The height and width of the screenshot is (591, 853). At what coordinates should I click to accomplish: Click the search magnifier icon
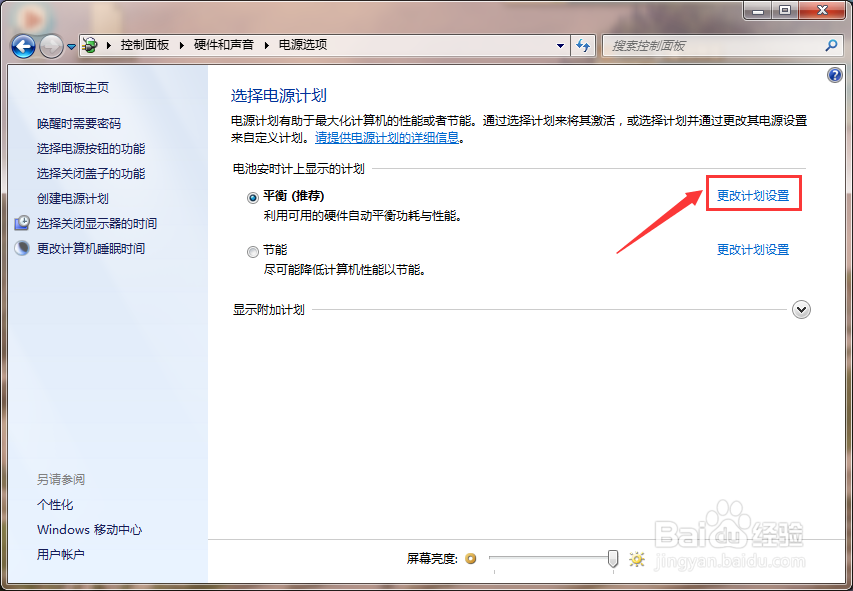(x=831, y=45)
